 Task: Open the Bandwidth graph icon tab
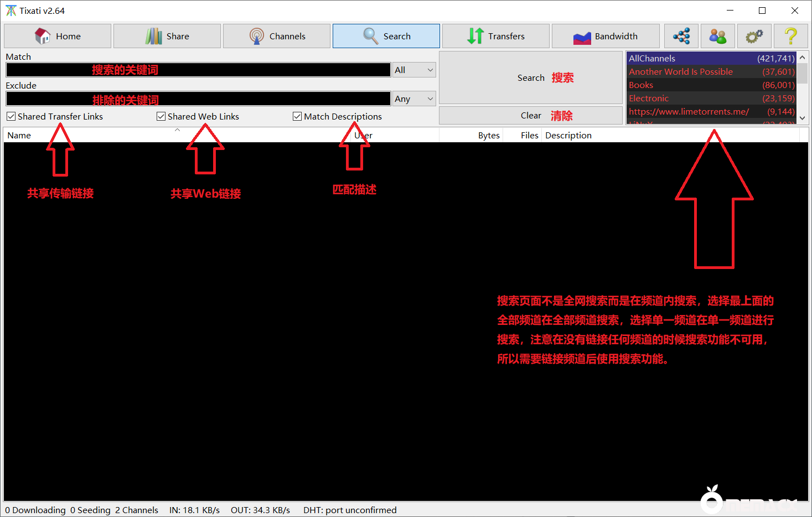click(606, 36)
